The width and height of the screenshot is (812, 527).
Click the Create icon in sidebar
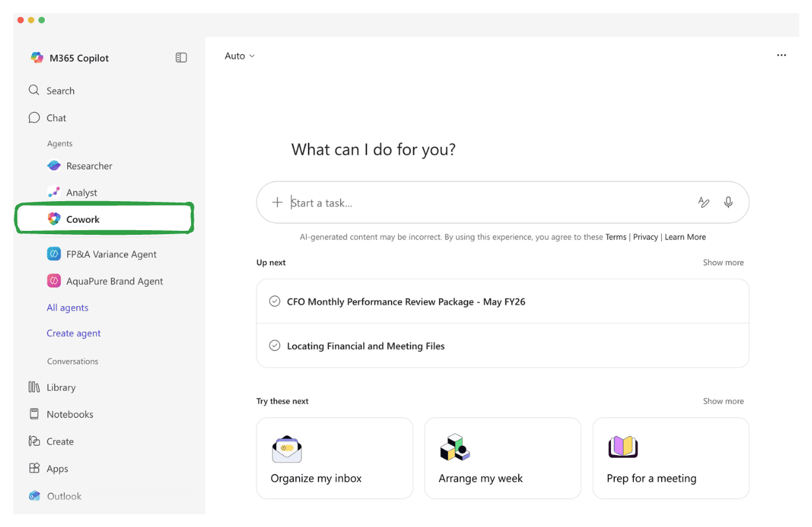click(x=34, y=441)
